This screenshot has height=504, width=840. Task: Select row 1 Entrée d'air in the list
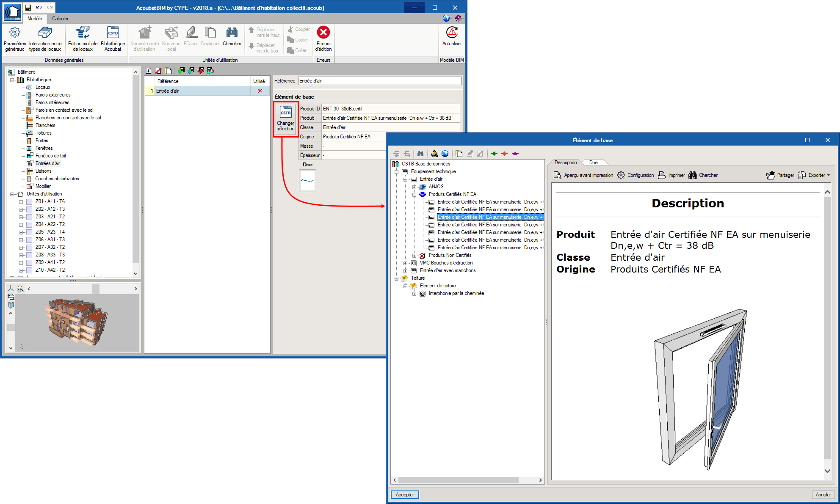(207, 91)
